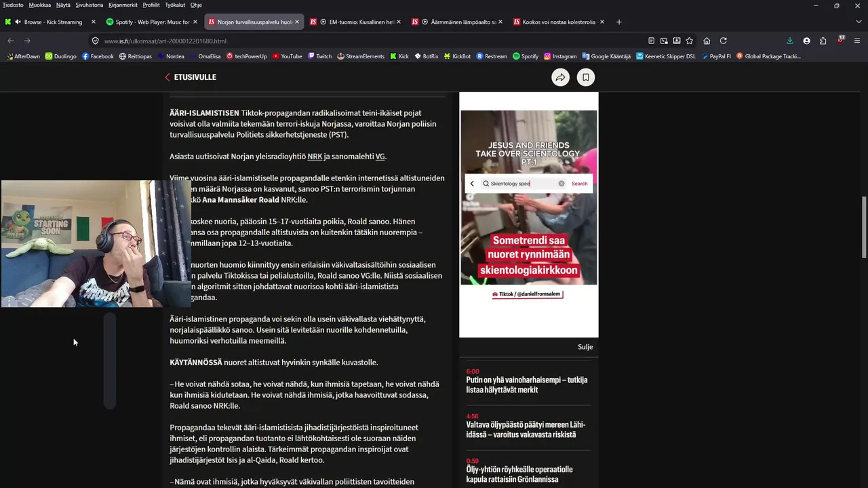Open the Sivuhistoria menu
868x488 pixels.
pyautogui.click(x=90, y=5)
